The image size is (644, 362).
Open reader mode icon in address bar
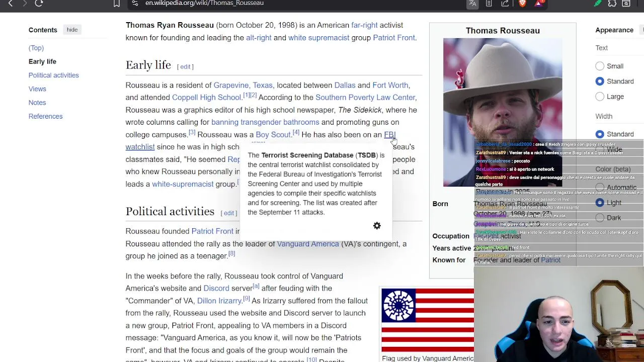(489, 3)
